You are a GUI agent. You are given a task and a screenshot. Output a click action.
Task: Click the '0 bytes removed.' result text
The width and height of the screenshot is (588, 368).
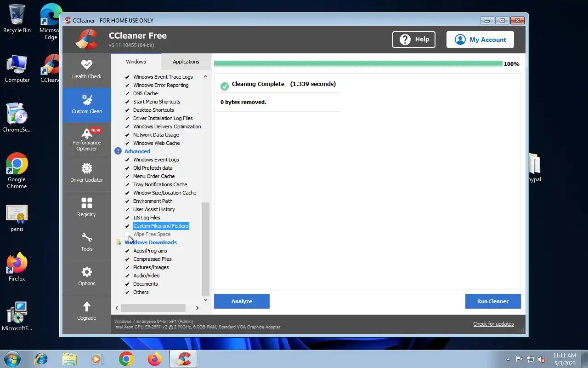coord(243,102)
